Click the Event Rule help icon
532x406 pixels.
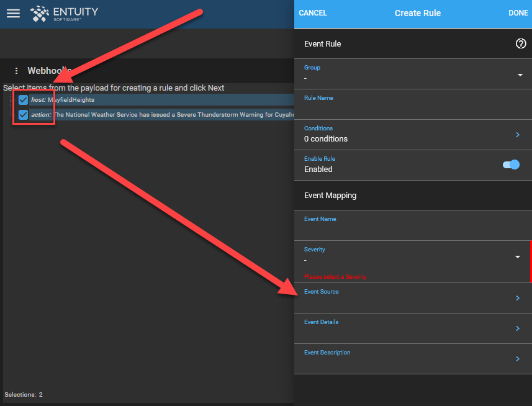pyautogui.click(x=520, y=43)
